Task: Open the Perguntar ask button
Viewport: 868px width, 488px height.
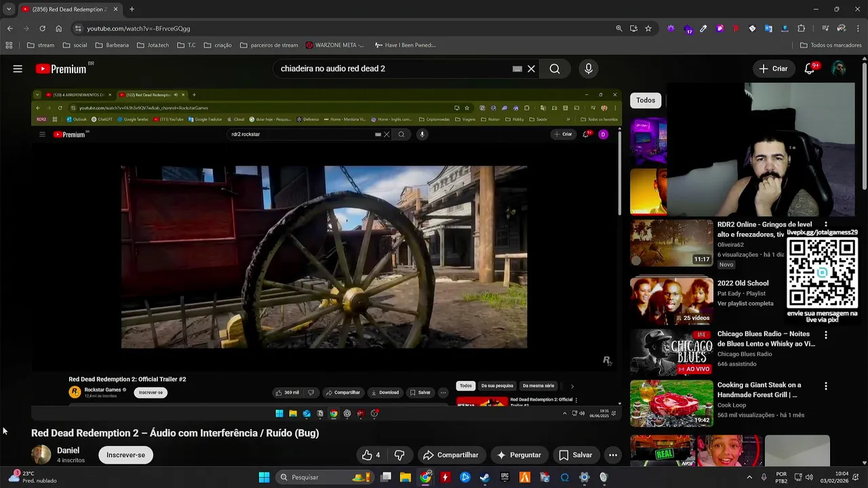Action: point(519,455)
